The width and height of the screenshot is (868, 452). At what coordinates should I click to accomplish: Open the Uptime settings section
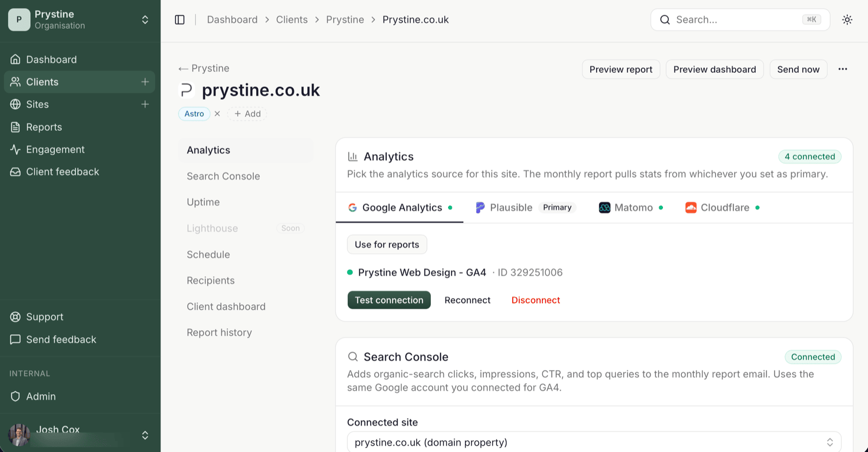pos(246,202)
